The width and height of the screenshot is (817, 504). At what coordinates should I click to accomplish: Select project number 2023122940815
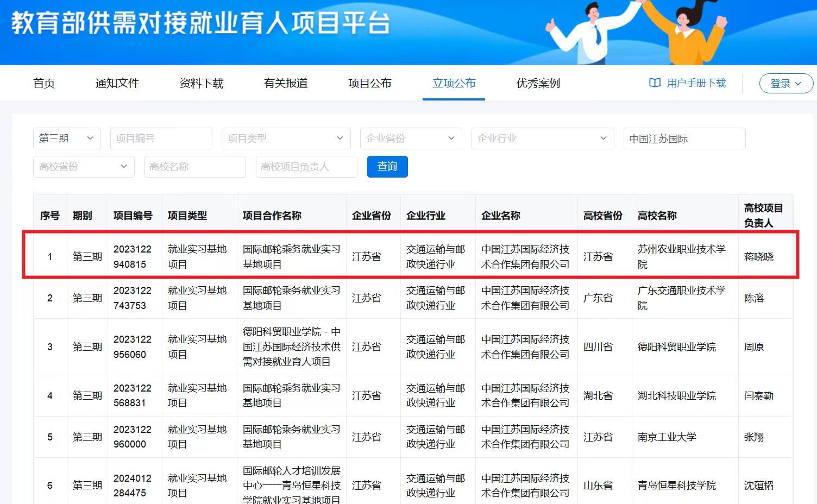pos(133,257)
